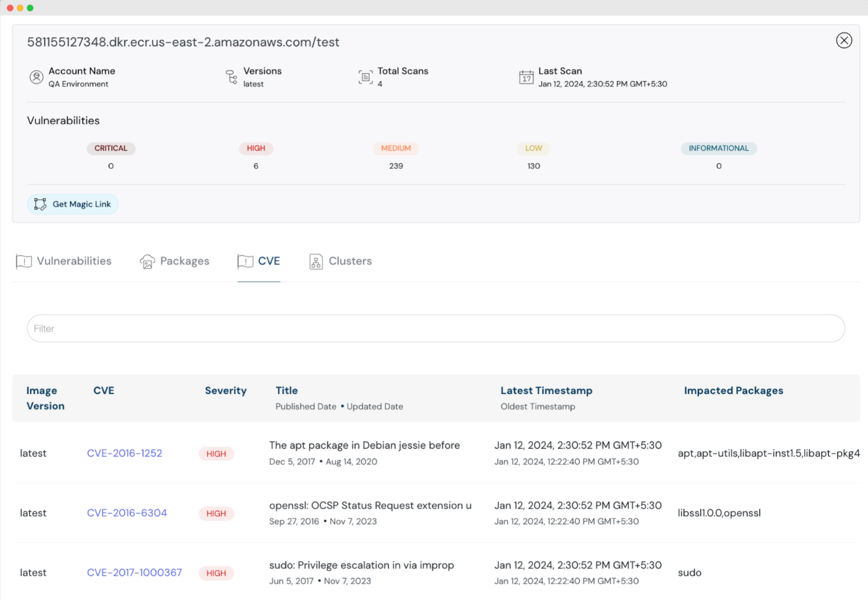Click the Packages tab box icon
Image resolution: width=868 pixels, height=600 pixels.
[x=147, y=261]
